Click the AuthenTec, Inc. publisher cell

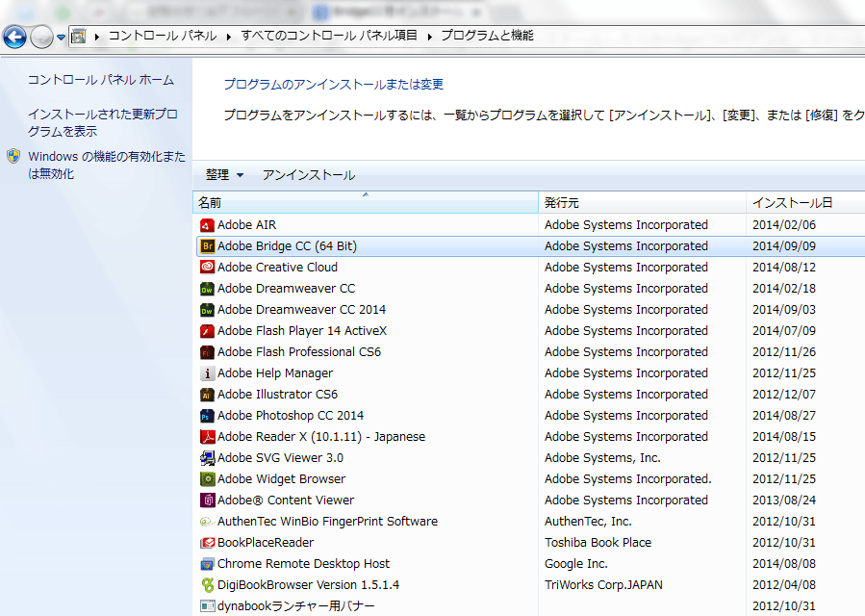[x=588, y=521]
